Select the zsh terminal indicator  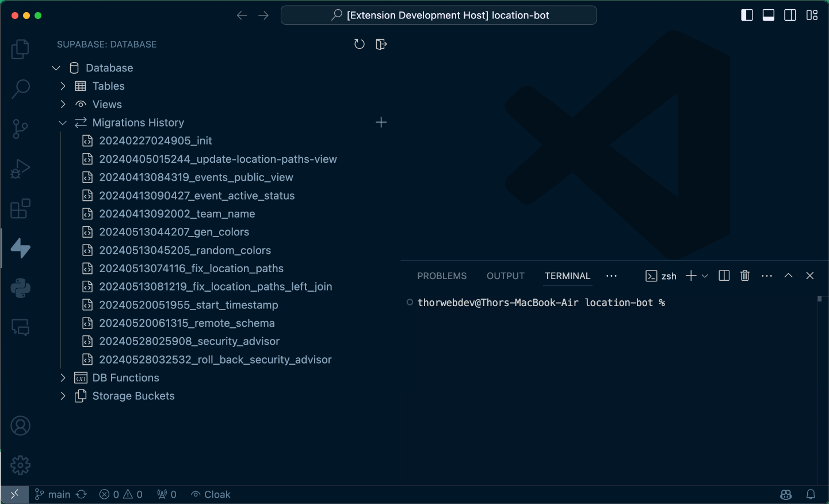[x=661, y=276]
